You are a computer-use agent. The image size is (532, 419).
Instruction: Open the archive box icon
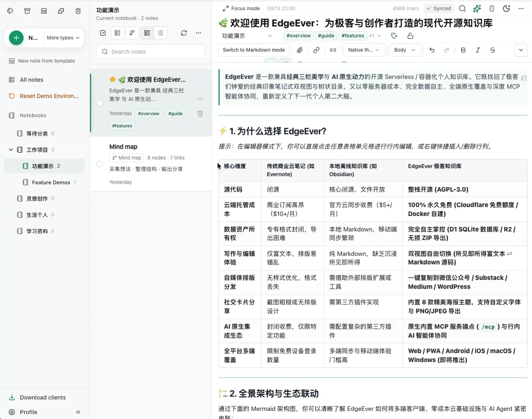pyautogui.click(x=27, y=11)
